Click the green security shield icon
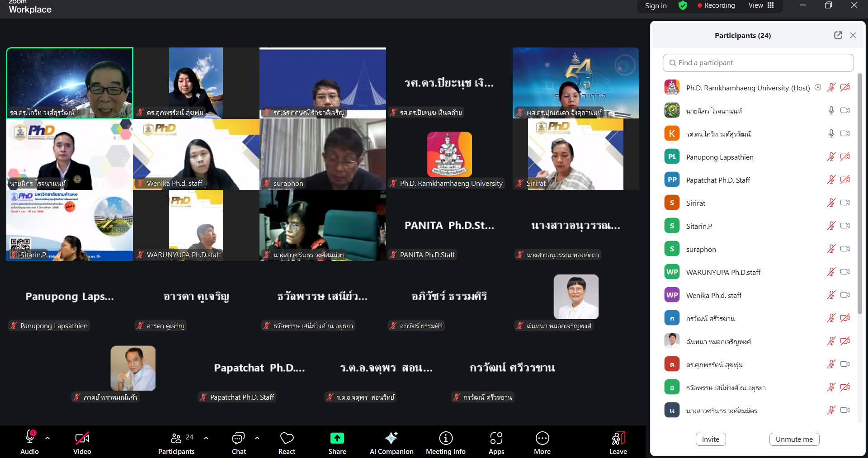 pos(683,5)
